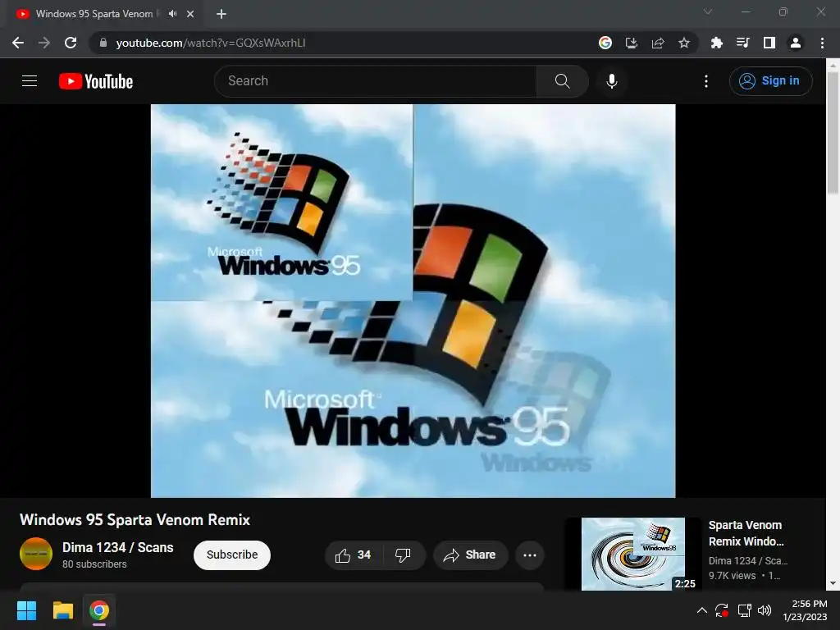The height and width of the screenshot is (630, 840).
Task: Click the browser forward arrow
Action: [44, 43]
